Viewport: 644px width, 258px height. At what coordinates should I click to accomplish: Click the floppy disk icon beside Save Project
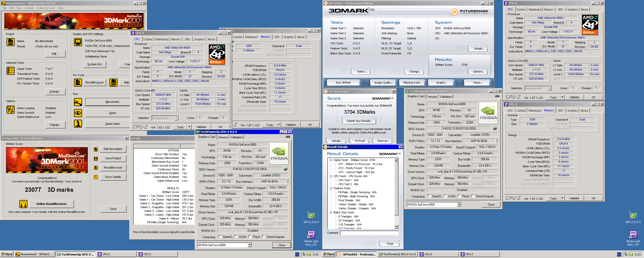tap(96, 159)
